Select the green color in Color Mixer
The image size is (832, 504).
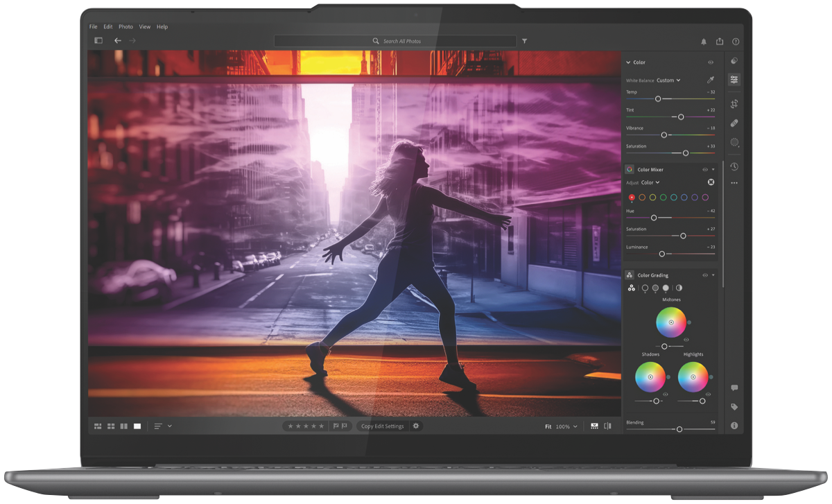663,198
